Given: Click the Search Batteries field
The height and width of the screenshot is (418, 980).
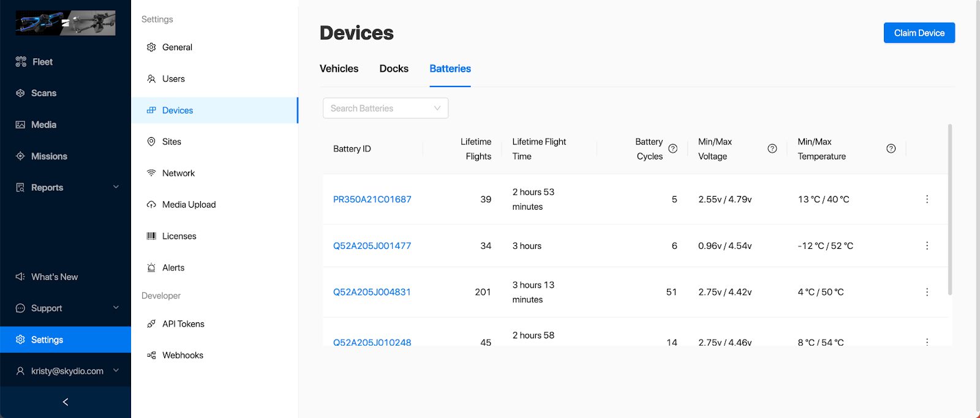Looking at the screenshot, I should click(380, 108).
